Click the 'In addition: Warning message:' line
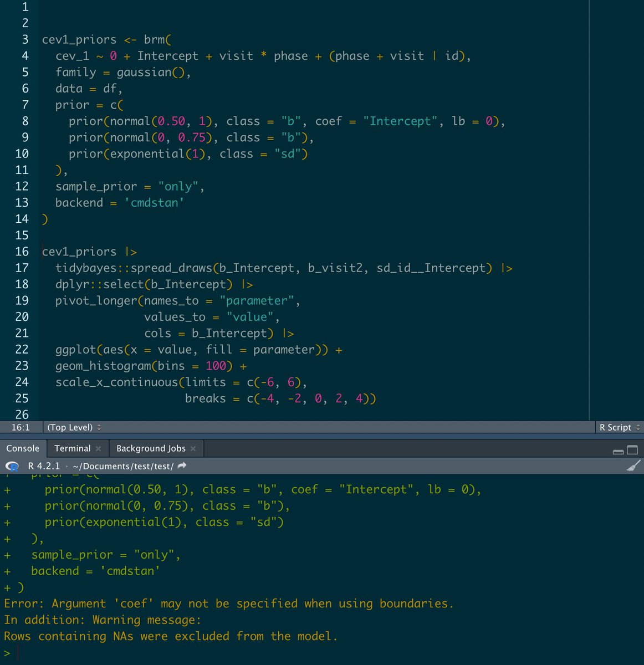 click(x=103, y=620)
